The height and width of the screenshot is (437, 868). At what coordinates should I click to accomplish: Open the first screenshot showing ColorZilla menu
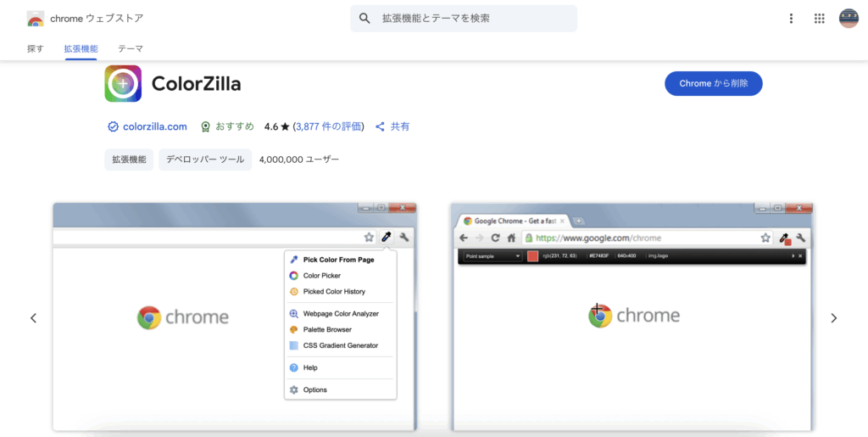[234, 317]
